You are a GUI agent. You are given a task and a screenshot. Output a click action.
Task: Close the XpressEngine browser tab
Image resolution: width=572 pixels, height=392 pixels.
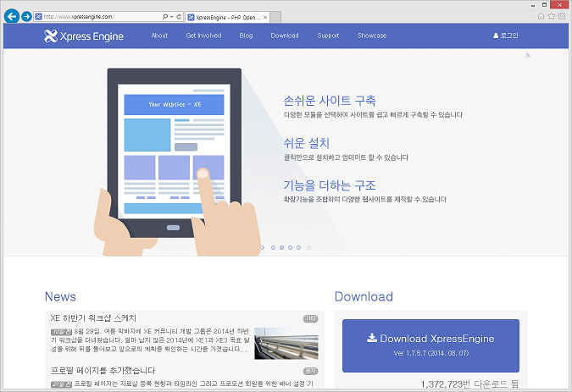pos(265,17)
